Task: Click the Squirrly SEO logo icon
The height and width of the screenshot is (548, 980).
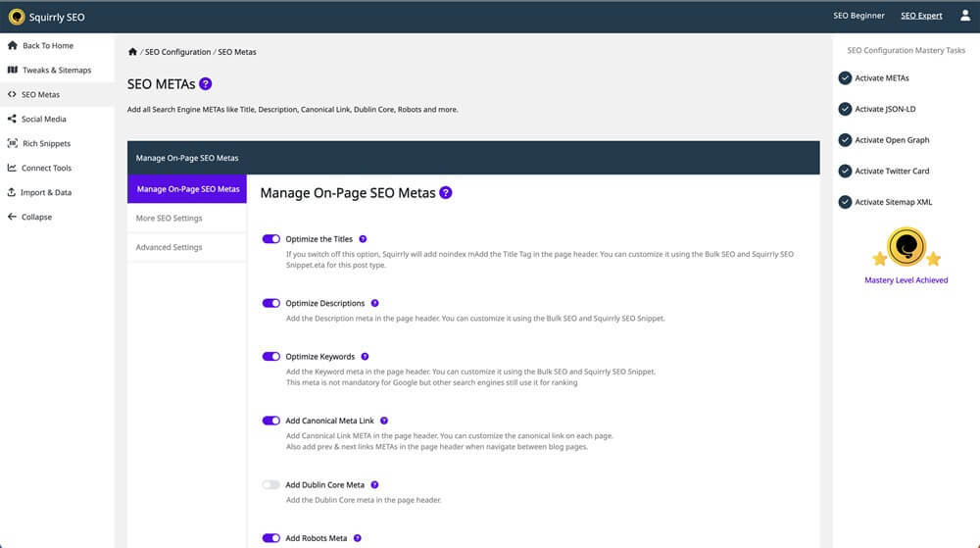Action: pyautogui.click(x=17, y=17)
